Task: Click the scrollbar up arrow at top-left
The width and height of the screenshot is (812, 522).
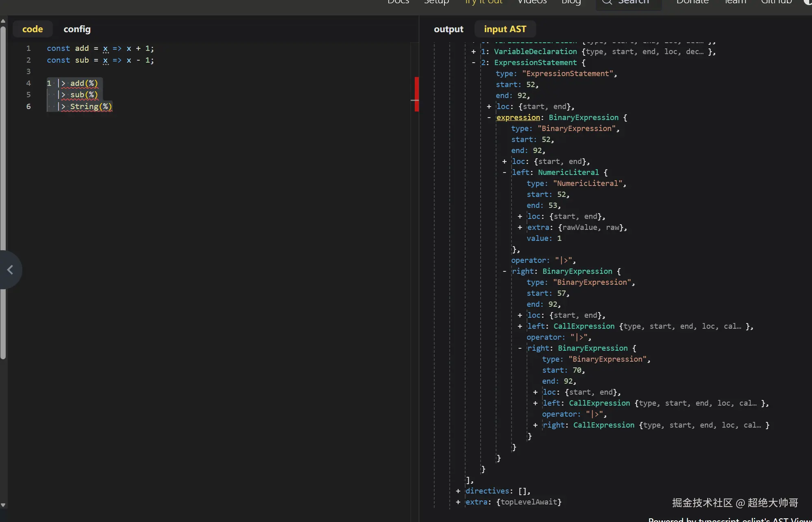Action: pos(3,21)
